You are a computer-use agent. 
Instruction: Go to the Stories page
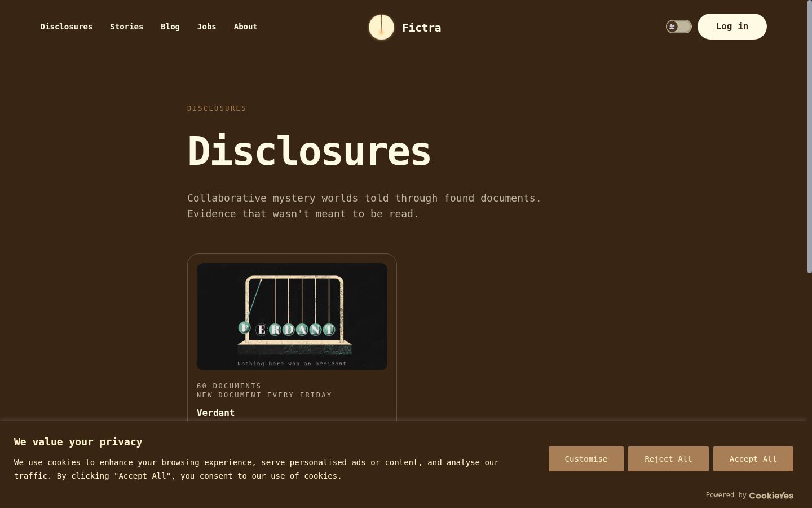point(127,27)
